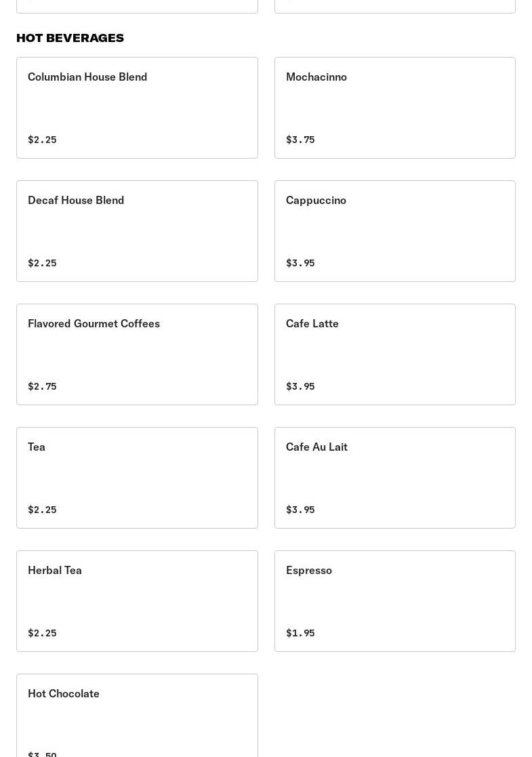
Task: Choose the Herbal Tea menu item
Action: pos(137,601)
